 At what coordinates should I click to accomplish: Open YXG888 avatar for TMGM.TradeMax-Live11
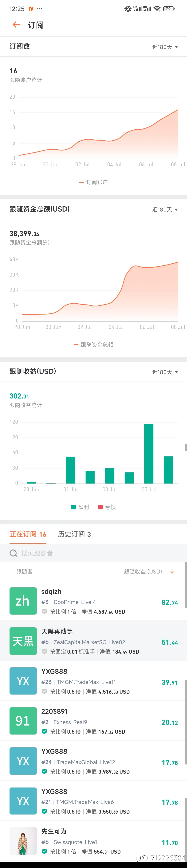[x=23, y=681]
